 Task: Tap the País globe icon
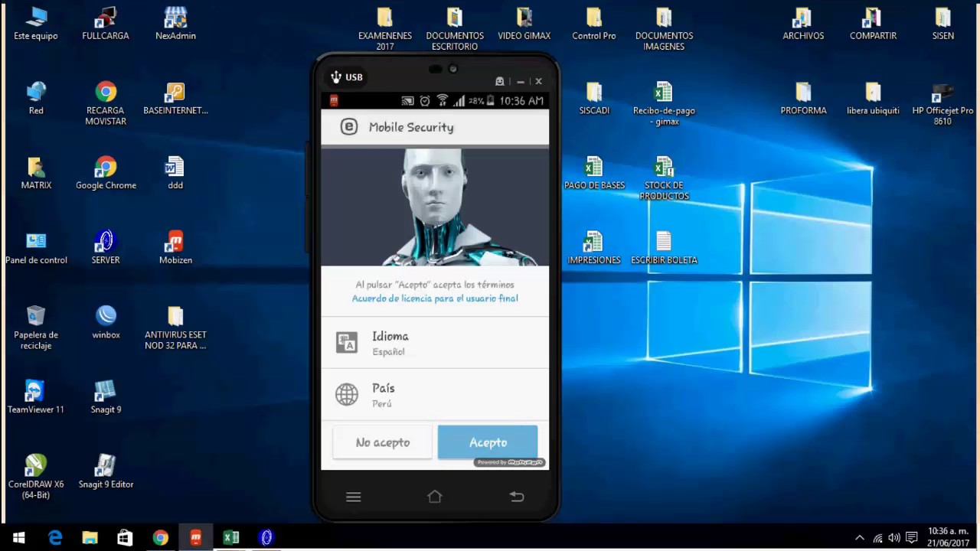point(347,394)
